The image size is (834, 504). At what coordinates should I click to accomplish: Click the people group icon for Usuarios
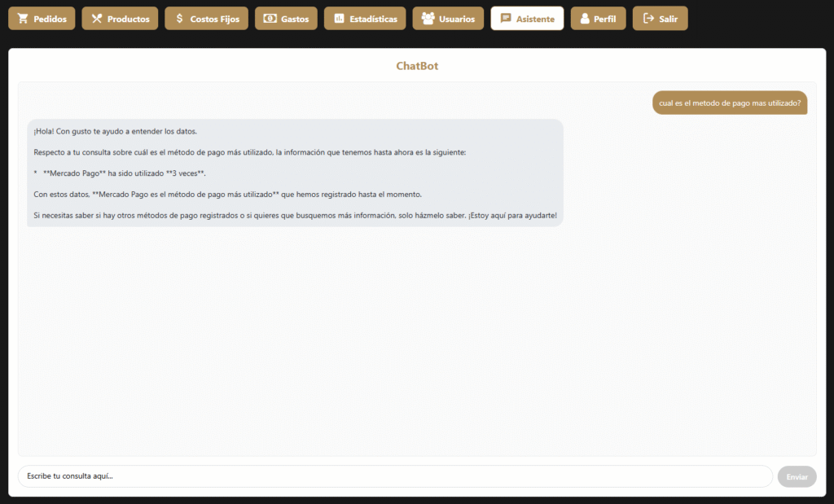428,19
